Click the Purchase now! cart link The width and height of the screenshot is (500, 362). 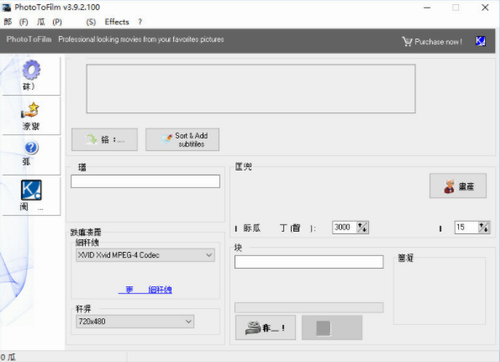coord(432,42)
